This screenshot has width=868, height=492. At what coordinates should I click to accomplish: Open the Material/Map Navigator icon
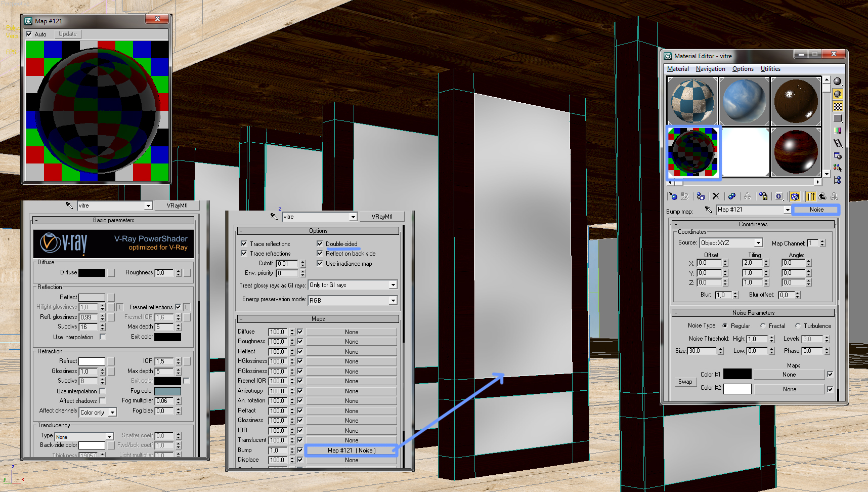click(838, 180)
